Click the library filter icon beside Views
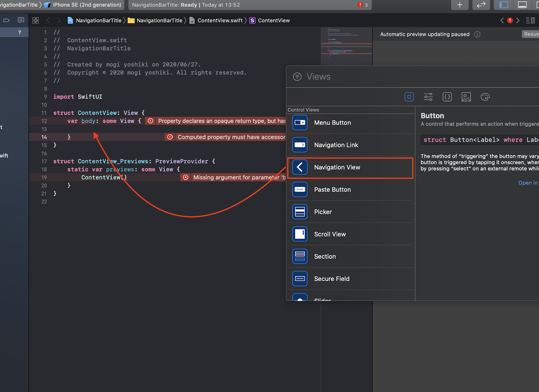 [297, 77]
